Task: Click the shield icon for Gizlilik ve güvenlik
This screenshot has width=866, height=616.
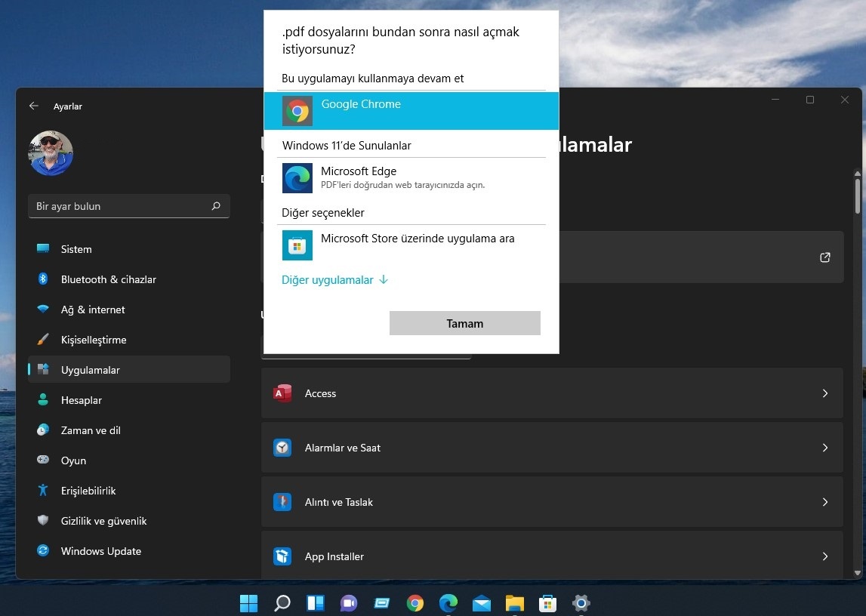Action: (43, 521)
